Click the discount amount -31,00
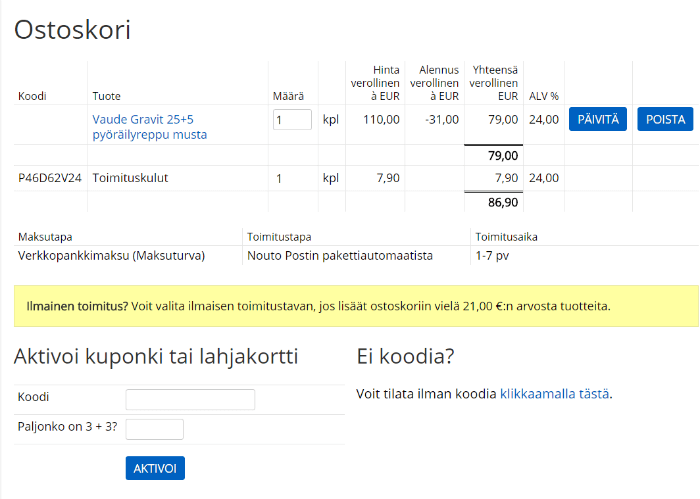The width and height of the screenshot is (700, 499). pos(441,120)
